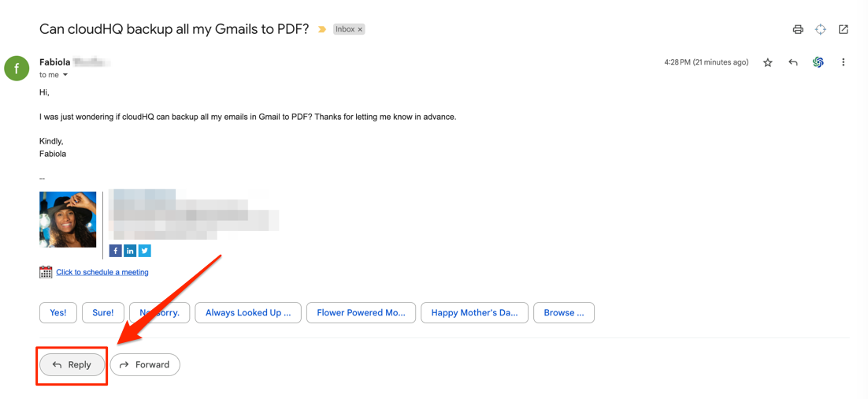Open the green swirl extension icon
Screen dimensions: 868x399
818,62
